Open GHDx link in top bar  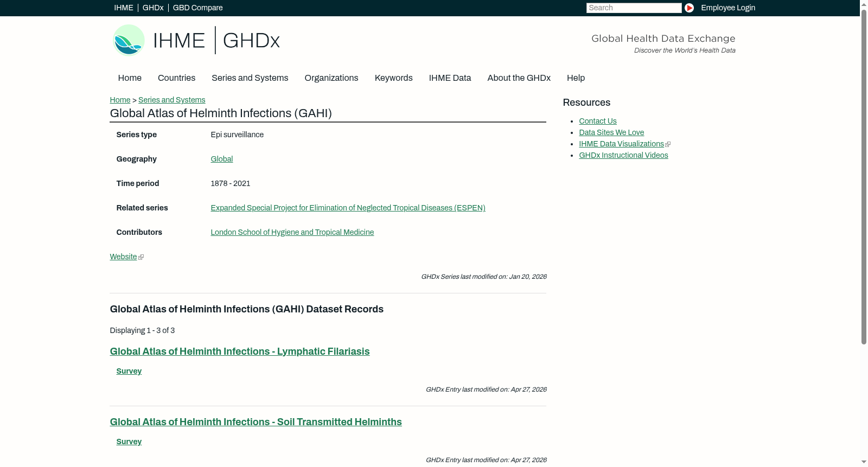[x=153, y=8]
